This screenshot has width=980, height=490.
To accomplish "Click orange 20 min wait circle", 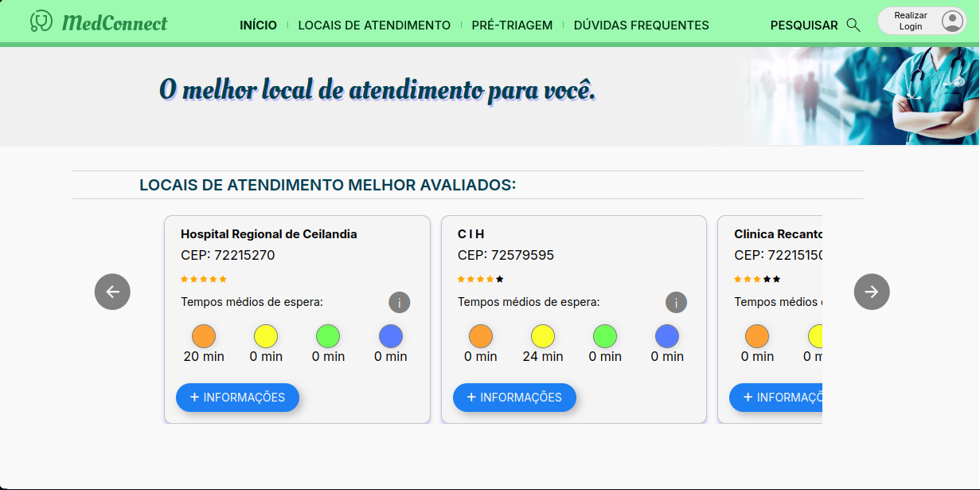I will click(204, 336).
